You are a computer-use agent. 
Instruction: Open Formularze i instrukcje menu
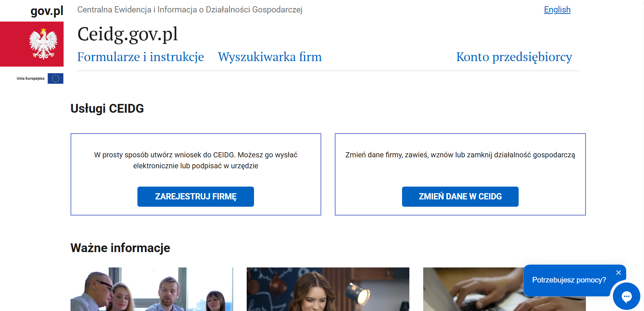point(141,57)
